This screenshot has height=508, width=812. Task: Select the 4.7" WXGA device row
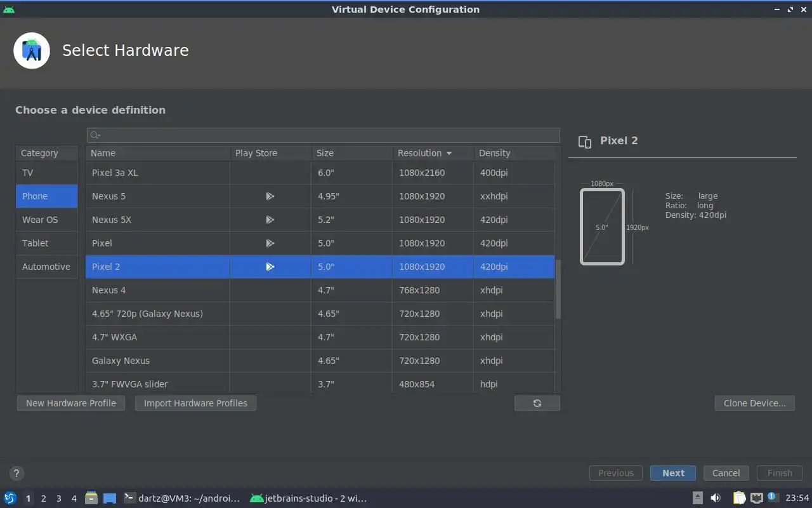click(320, 337)
